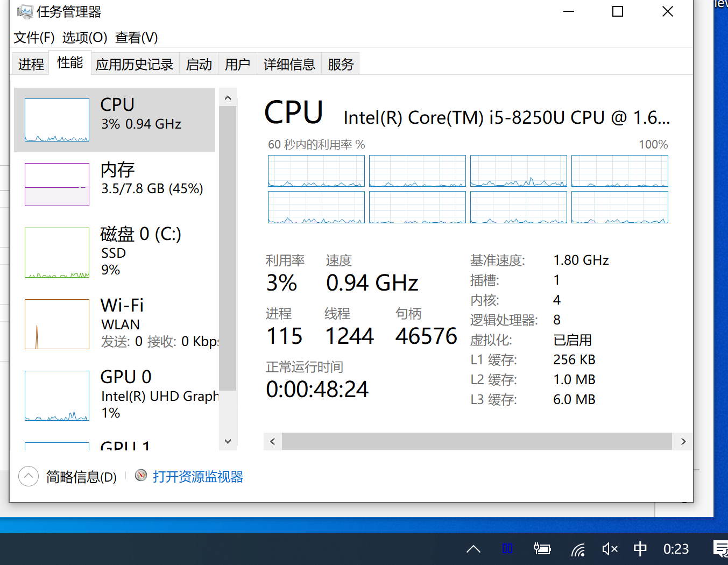Switch to the 进程 (Processes) tab

[31, 65]
